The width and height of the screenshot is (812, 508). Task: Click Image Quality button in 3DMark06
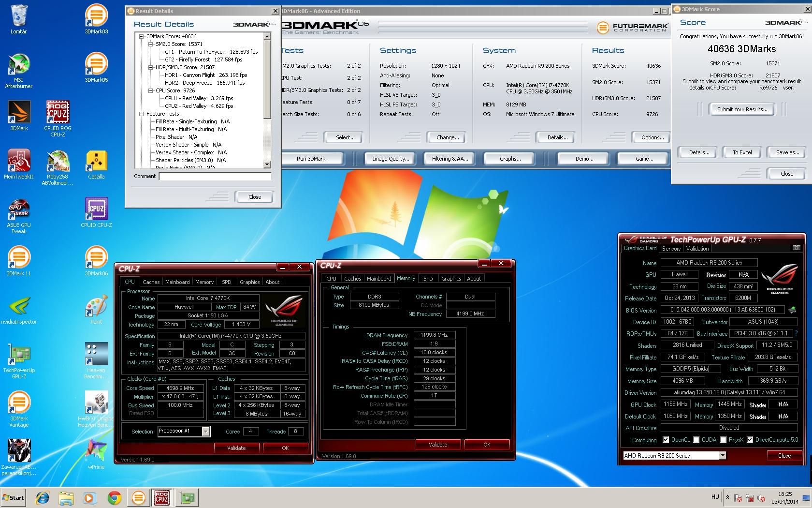[391, 159]
